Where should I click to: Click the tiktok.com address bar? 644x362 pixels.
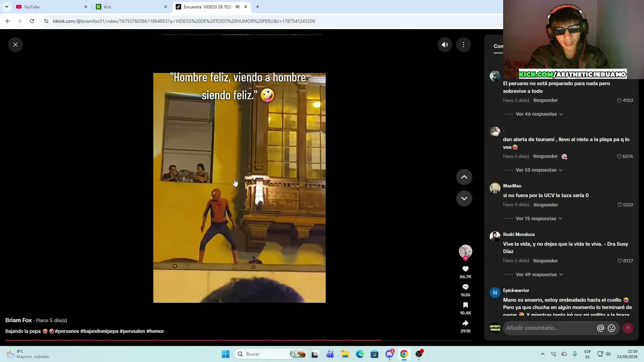tap(272, 21)
